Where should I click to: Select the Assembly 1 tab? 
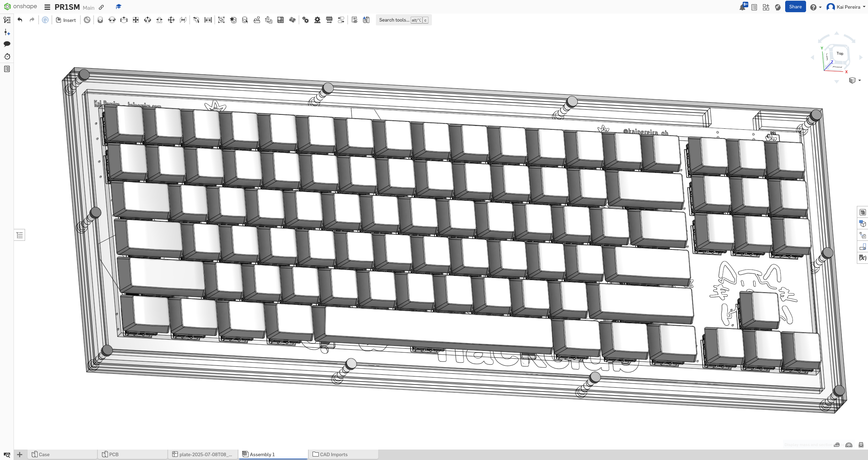(273, 454)
